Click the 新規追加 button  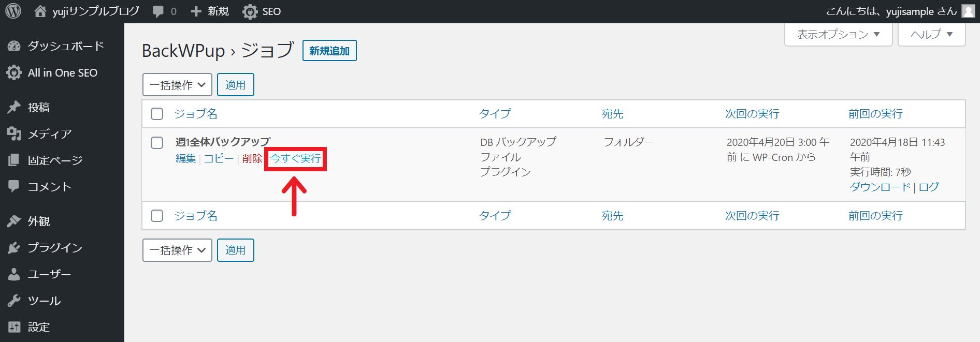[x=329, y=51]
